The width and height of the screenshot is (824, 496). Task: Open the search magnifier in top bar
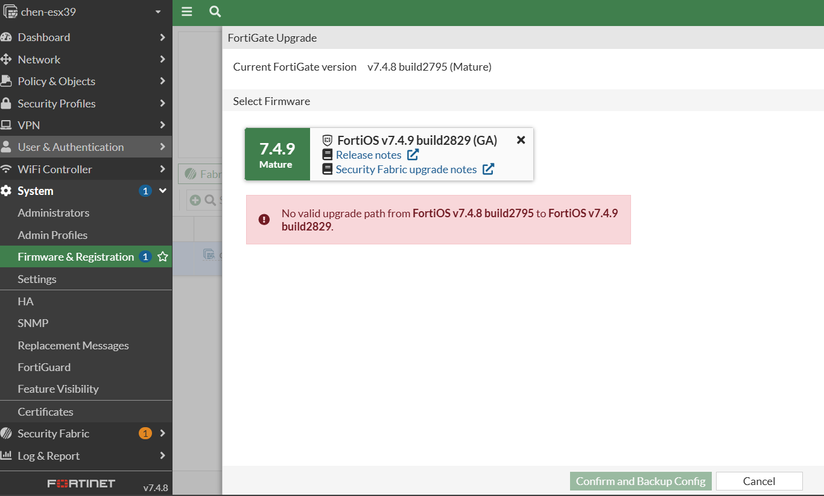pos(215,12)
